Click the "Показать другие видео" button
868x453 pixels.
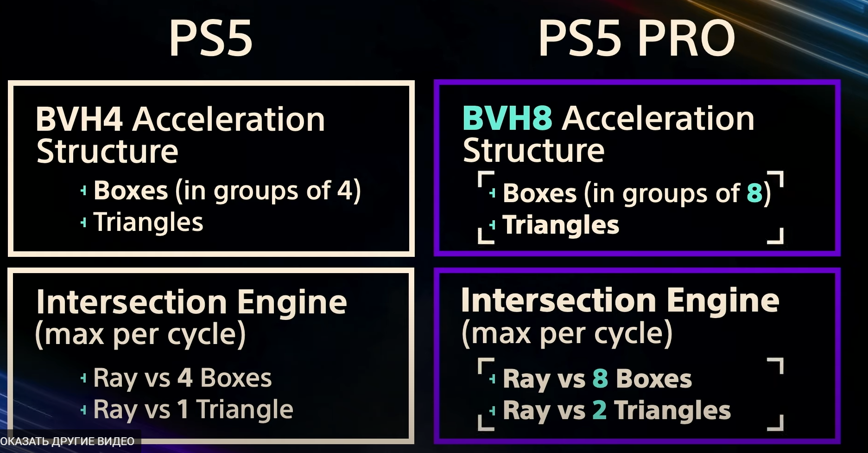coord(68,441)
